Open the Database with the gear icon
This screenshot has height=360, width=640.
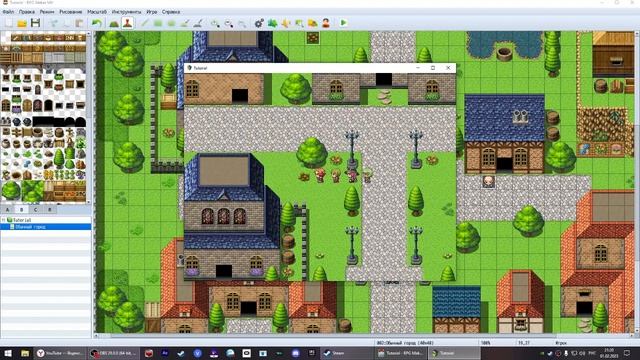click(x=259, y=23)
